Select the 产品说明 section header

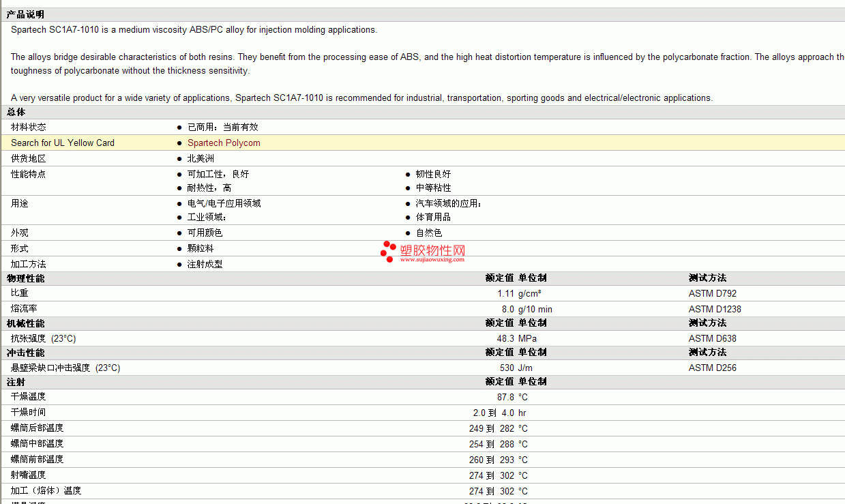click(x=25, y=14)
